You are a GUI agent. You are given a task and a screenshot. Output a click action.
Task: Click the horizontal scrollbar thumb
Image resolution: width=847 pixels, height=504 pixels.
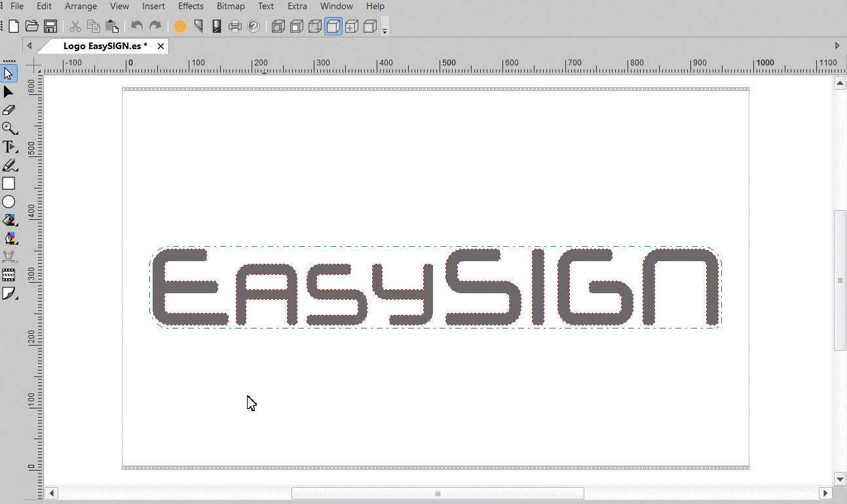tap(438, 493)
